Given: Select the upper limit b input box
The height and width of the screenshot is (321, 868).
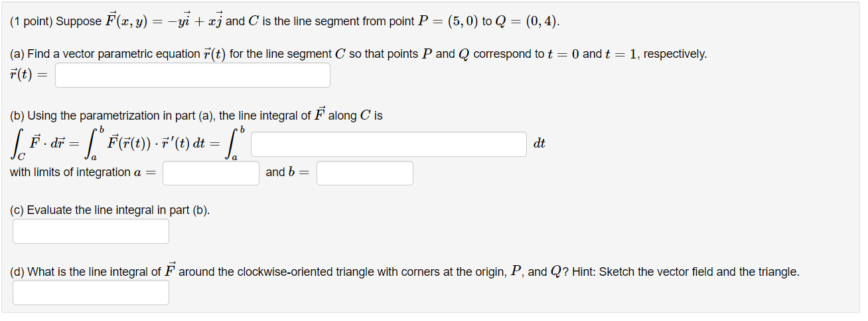Looking at the screenshot, I should 365,173.
